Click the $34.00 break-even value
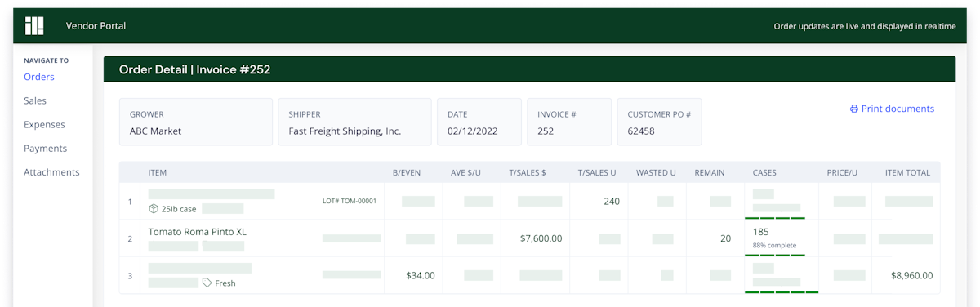This screenshot has height=307, width=980. [x=421, y=275]
